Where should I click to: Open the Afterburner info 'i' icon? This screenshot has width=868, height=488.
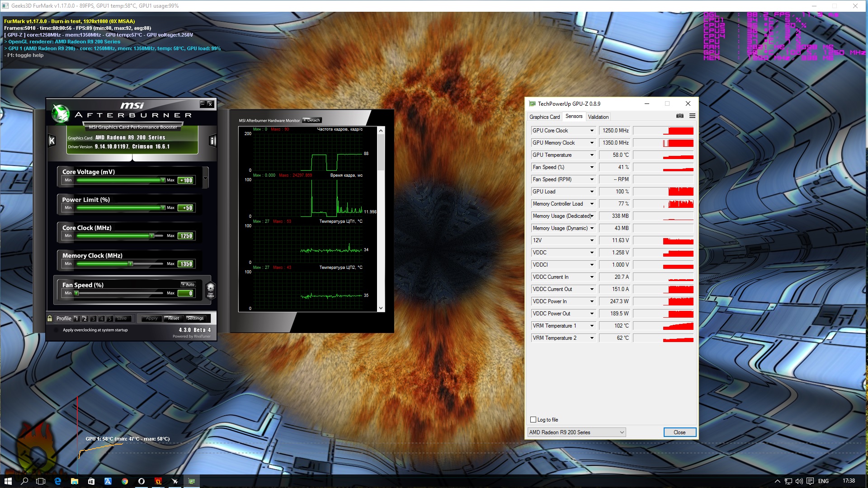212,141
